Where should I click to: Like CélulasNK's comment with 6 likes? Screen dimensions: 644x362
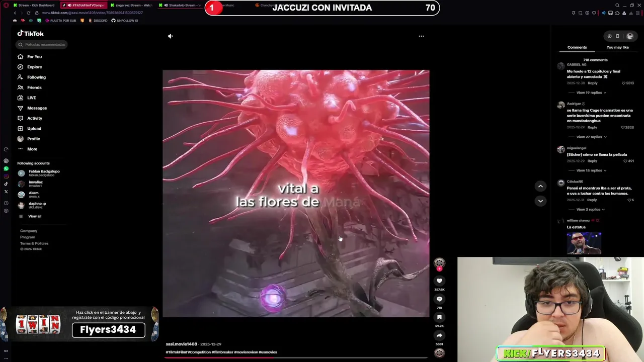point(629,200)
